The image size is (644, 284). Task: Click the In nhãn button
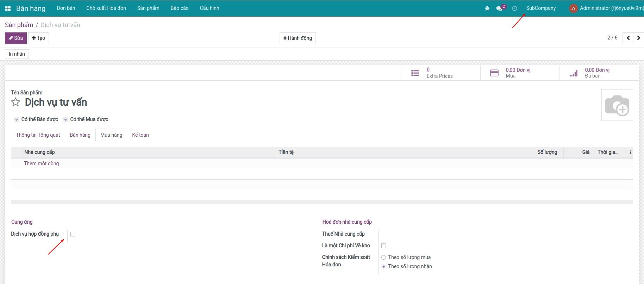click(17, 54)
